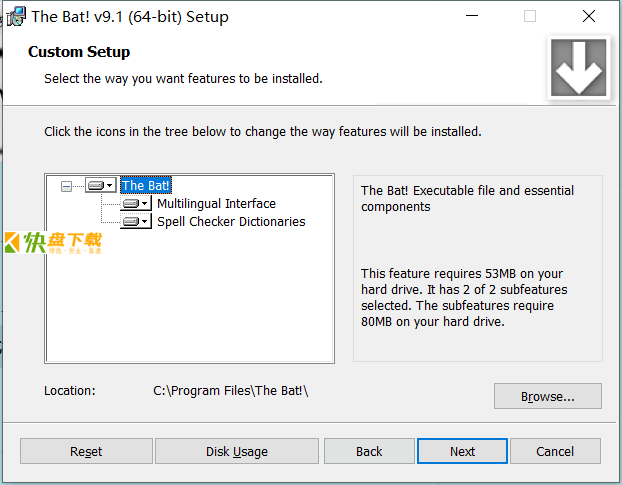Select Spell Checker Dictionaries tree item

point(231,221)
